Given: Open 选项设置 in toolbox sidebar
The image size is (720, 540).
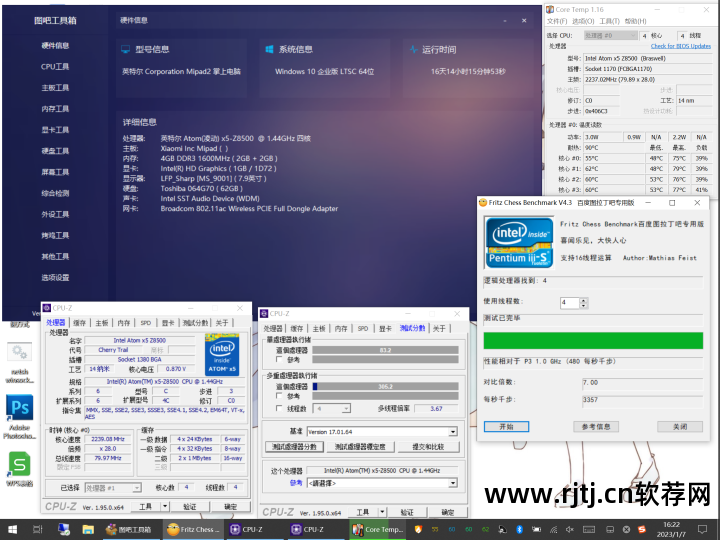Looking at the screenshot, I should tap(55, 277).
